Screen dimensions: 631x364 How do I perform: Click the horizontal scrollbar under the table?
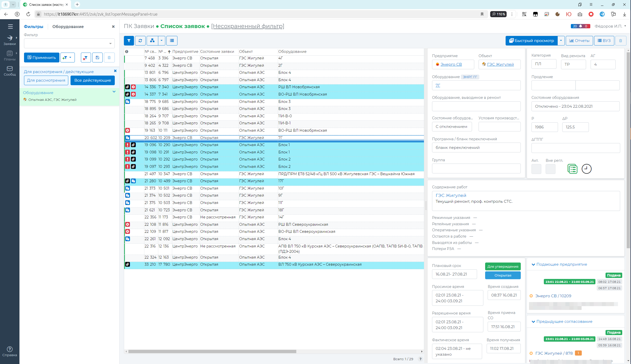(x=212, y=351)
